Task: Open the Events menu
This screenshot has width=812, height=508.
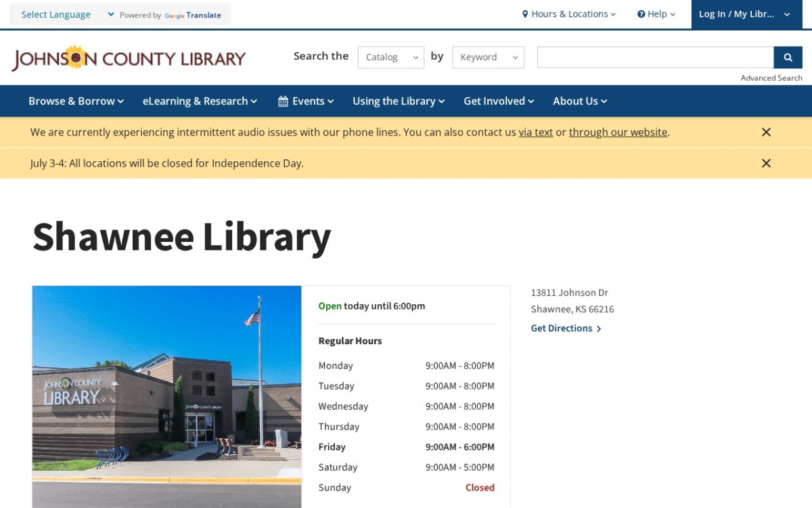Action: click(x=306, y=101)
